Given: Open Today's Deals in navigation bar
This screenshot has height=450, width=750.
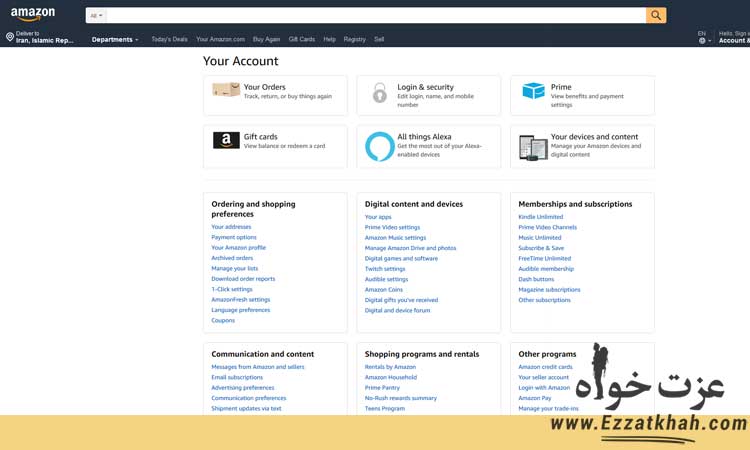Looking at the screenshot, I should coord(169,40).
